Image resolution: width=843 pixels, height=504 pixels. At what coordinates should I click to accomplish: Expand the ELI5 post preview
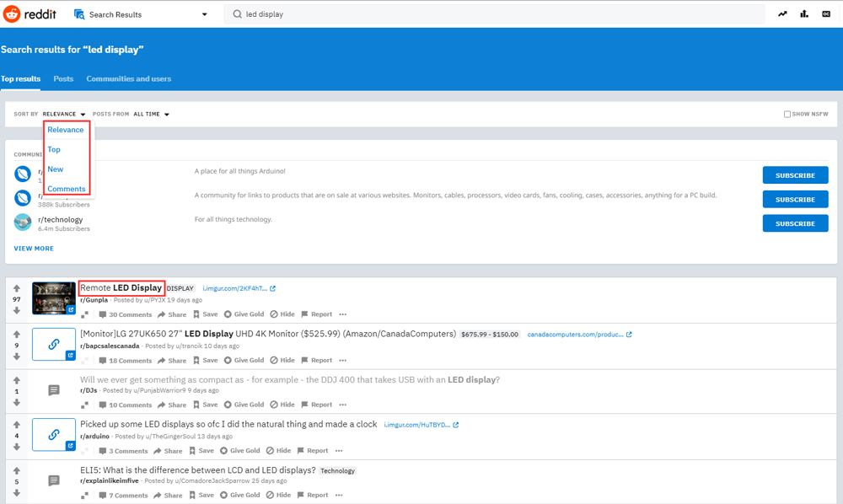(84, 496)
